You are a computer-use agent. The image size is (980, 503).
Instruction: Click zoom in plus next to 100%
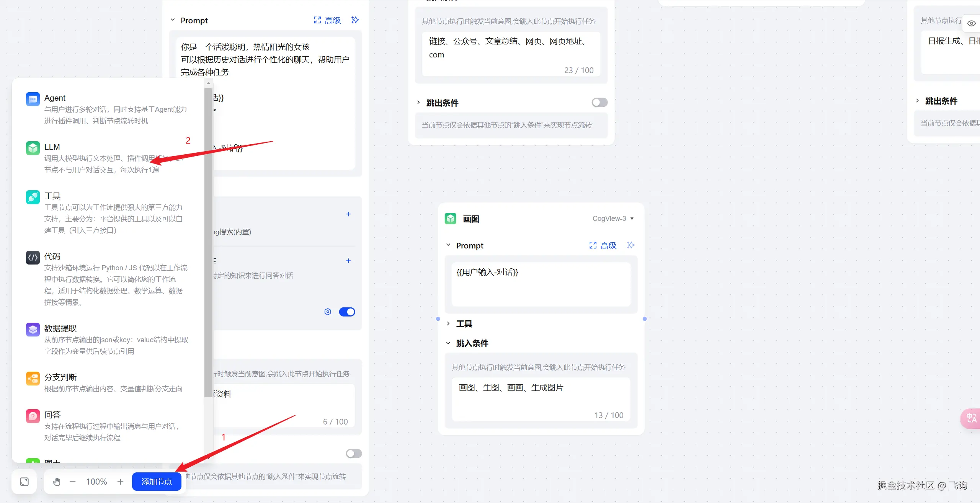(120, 482)
